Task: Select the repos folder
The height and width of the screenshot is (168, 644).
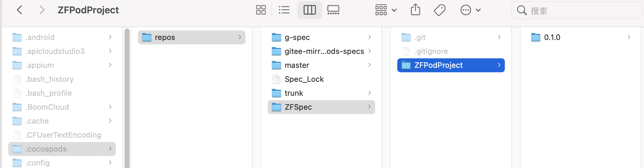Action: coord(192,37)
